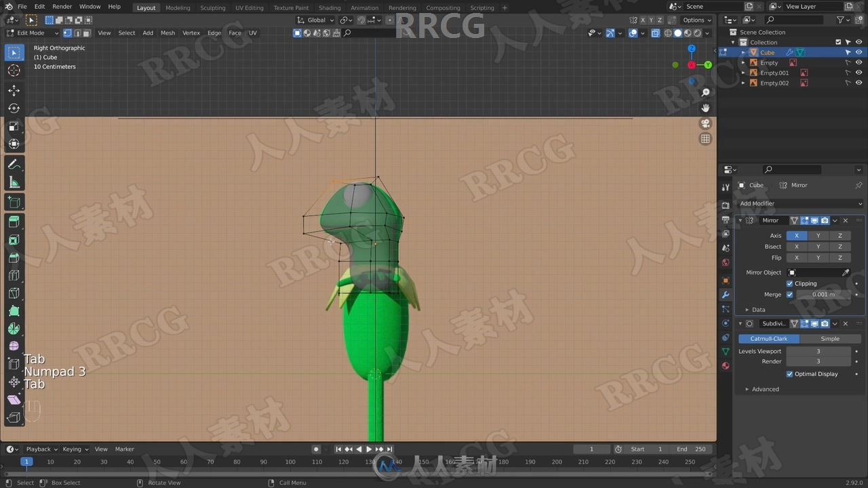Play the animation forward
Screen dimensions: 868x488
tap(369, 449)
